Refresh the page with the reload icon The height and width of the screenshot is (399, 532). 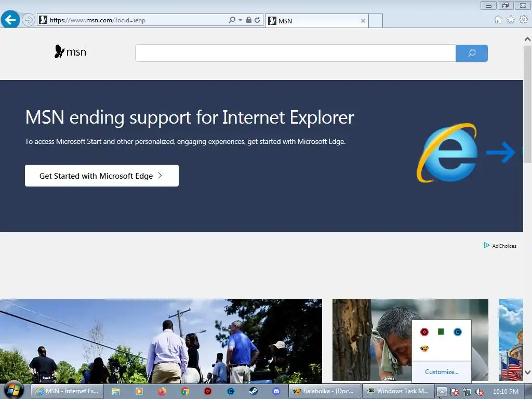[257, 20]
